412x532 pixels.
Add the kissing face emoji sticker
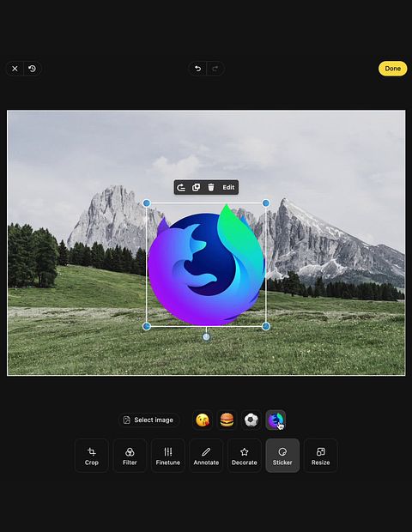[x=203, y=420]
